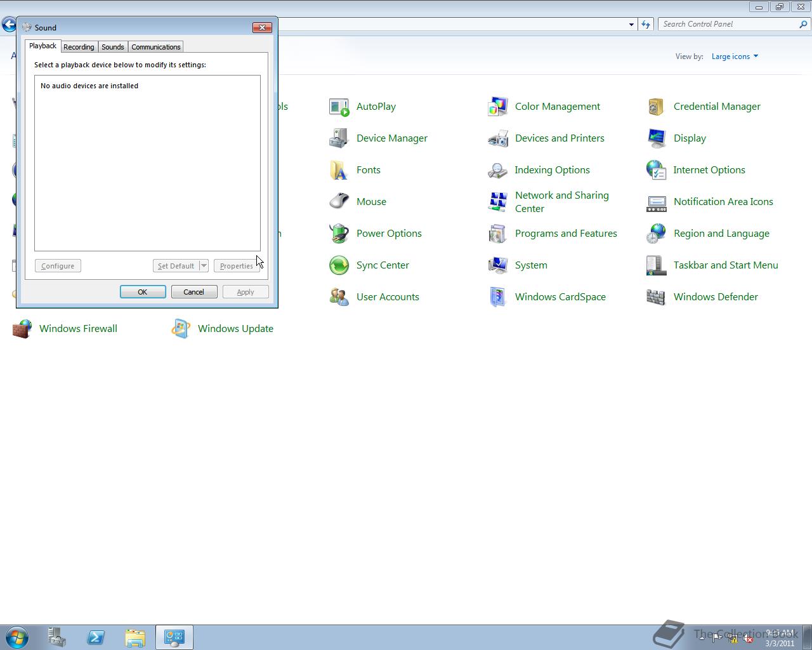The height and width of the screenshot is (650, 812).
Task: Open Devices and Printers icon
Action: [x=498, y=138]
